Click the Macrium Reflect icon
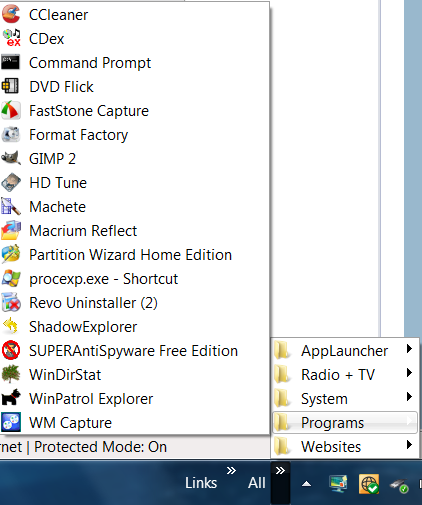Image resolution: width=422 pixels, height=505 pixels. coord(11,231)
